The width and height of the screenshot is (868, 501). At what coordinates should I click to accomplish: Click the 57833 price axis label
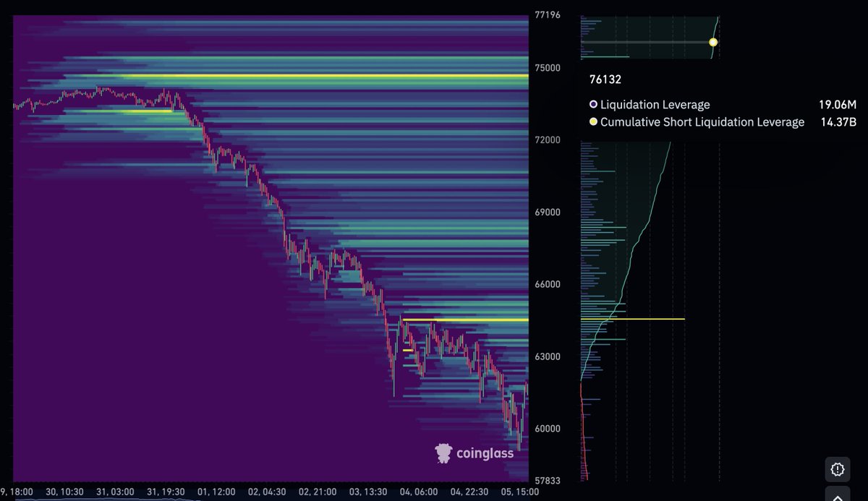(x=548, y=480)
